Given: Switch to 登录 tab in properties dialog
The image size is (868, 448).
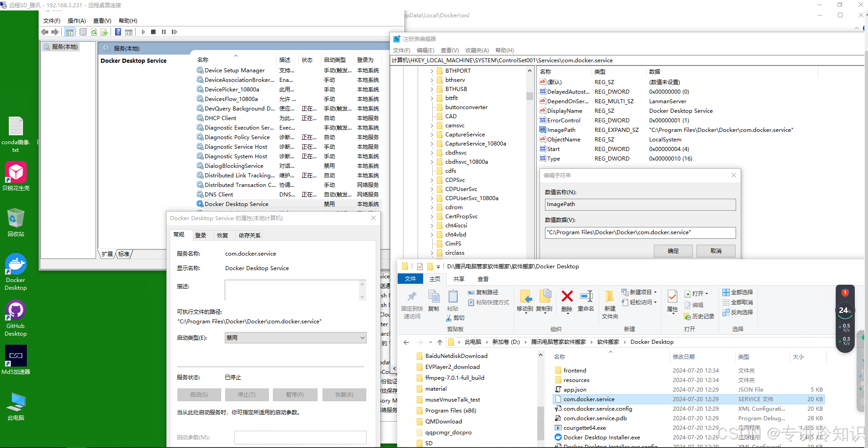Looking at the screenshot, I should click(x=201, y=235).
